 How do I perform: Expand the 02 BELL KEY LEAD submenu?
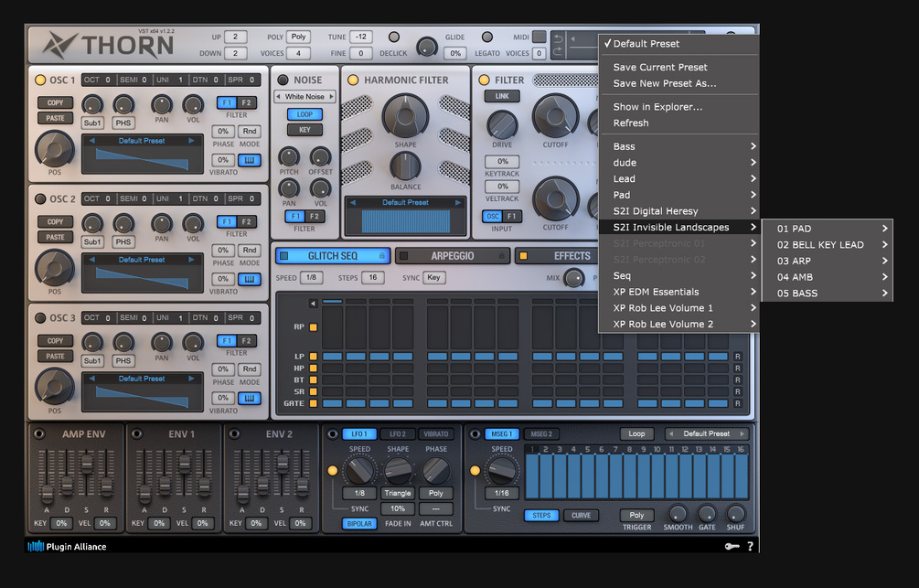click(x=827, y=244)
